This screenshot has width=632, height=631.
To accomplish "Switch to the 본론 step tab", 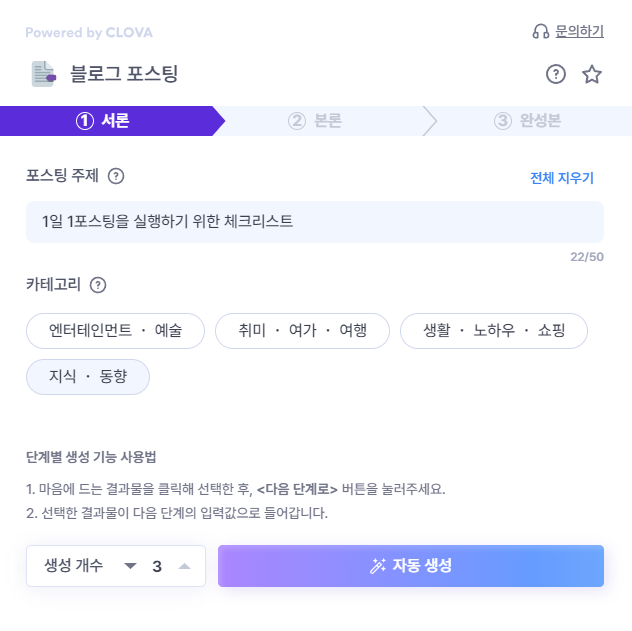I will [315, 121].
